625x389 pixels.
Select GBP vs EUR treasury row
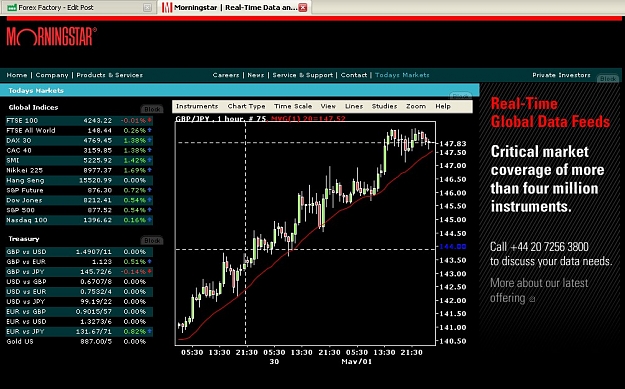pos(79,262)
